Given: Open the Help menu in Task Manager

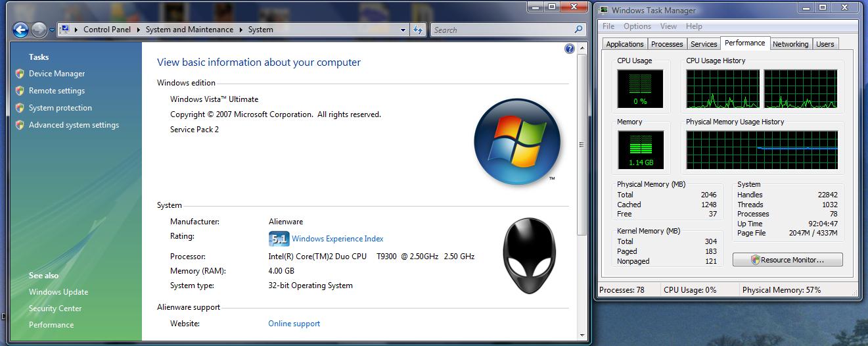Looking at the screenshot, I should point(694,26).
